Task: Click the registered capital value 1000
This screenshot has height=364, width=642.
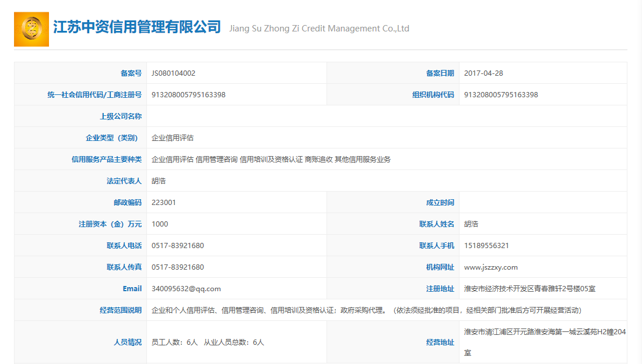Action: coord(159,224)
